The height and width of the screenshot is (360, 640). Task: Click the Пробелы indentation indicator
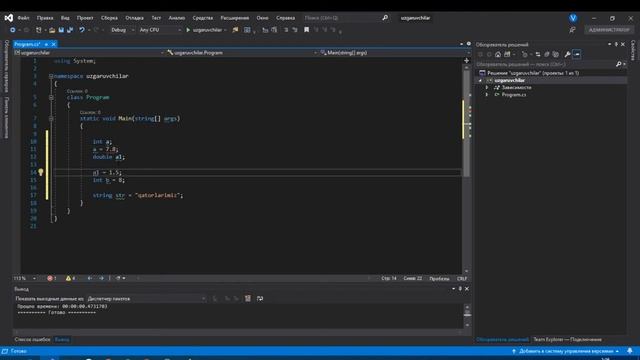tap(439, 278)
